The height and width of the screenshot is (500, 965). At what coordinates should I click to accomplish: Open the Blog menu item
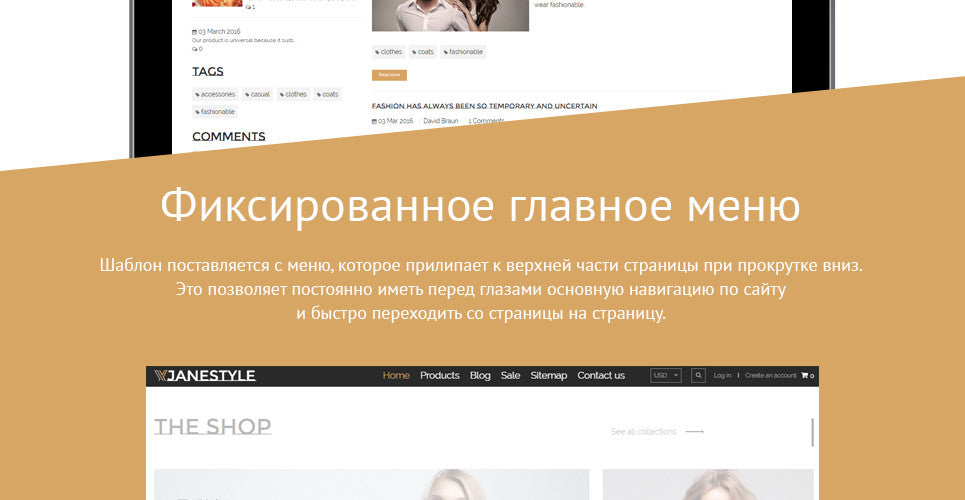(x=480, y=375)
